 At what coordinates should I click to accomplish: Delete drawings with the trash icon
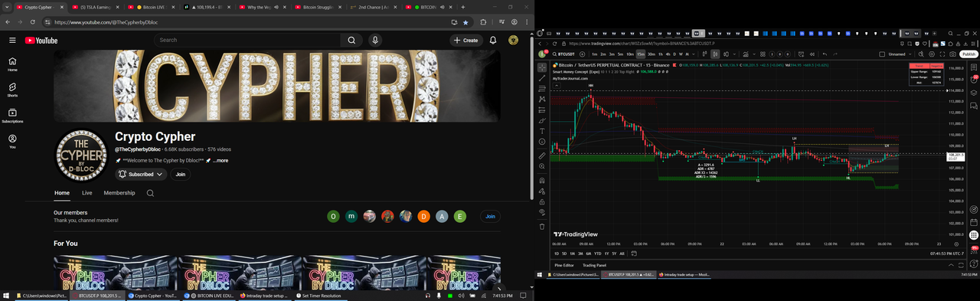542,227
